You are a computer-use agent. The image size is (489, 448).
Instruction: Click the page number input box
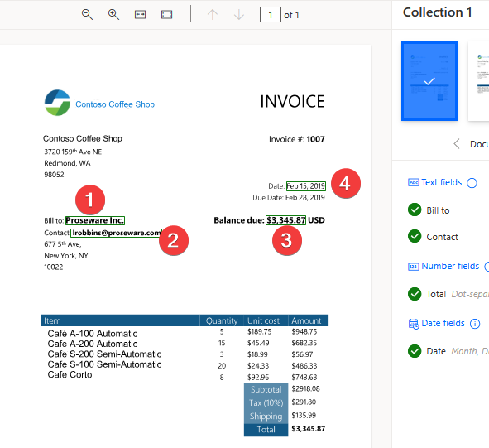pos(271,15)
